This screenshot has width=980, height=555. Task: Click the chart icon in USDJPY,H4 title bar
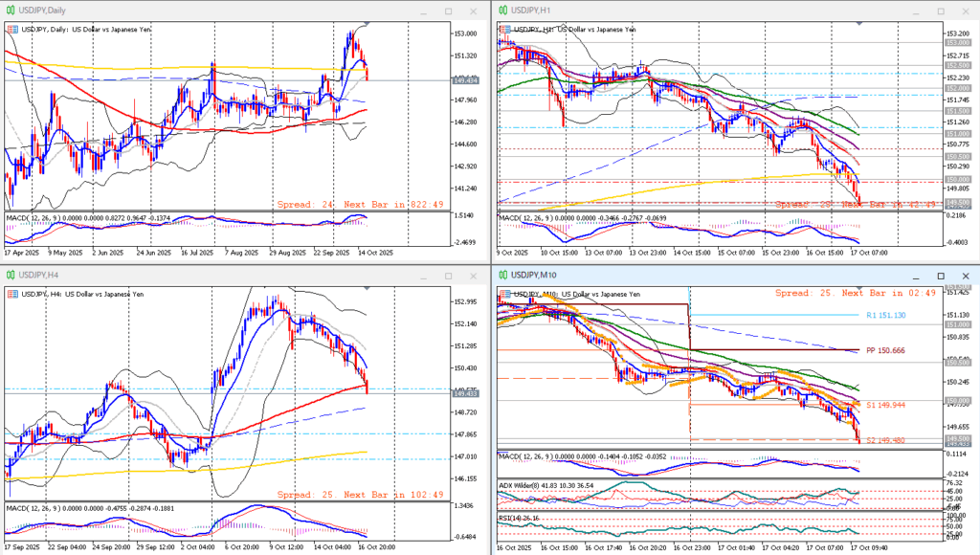11,277
